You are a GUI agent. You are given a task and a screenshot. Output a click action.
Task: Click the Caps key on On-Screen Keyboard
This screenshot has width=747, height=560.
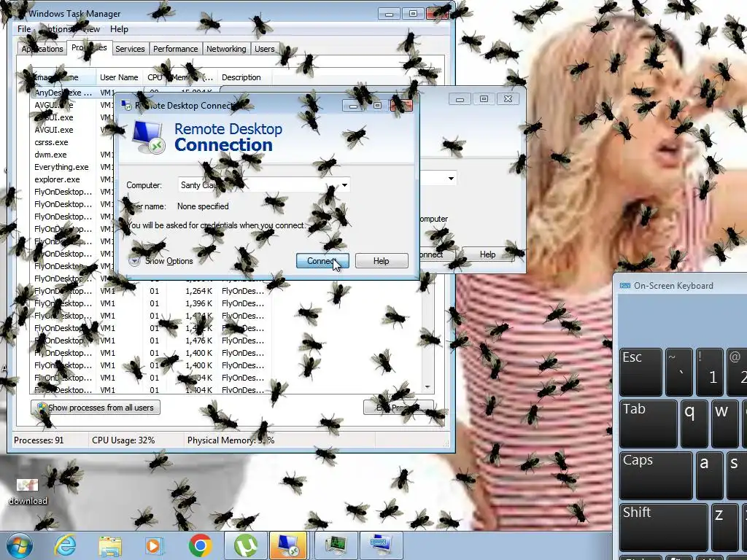point(656,475)
